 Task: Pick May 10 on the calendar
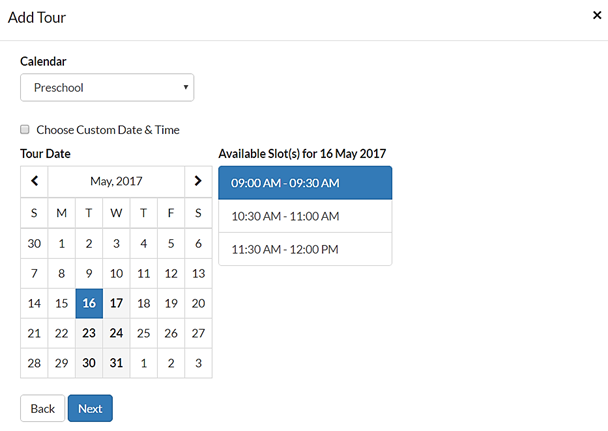tap(116, 273)
